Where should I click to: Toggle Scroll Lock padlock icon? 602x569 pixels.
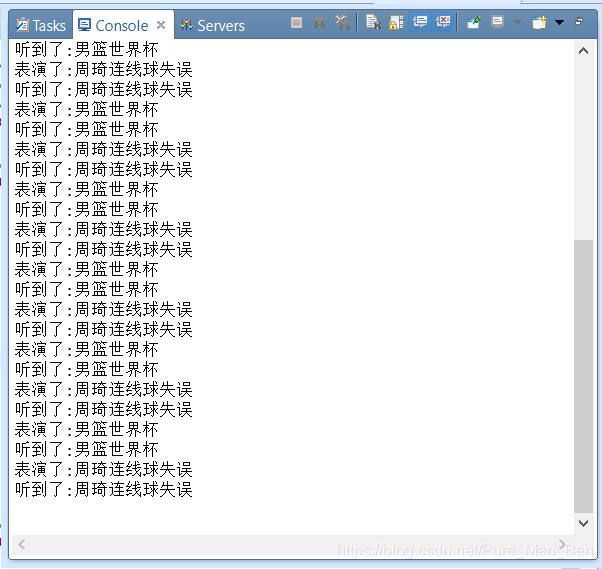click(x=396, y=23)
